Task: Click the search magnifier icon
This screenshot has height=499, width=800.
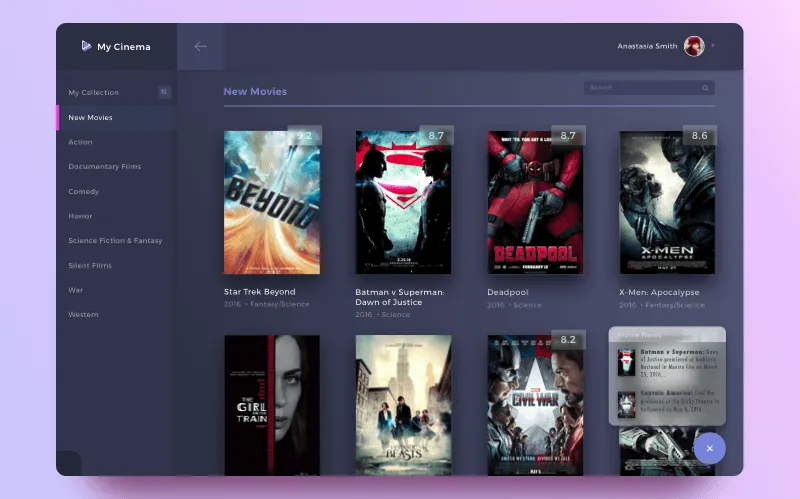Action: pyautogui.click(x=705, y=88)
